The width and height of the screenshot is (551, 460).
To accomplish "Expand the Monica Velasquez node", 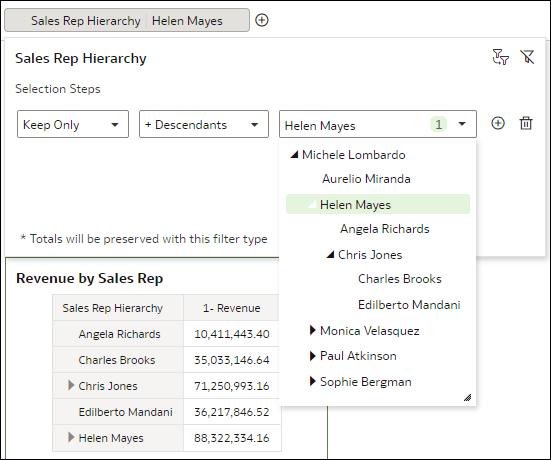I will click(312, 330).
